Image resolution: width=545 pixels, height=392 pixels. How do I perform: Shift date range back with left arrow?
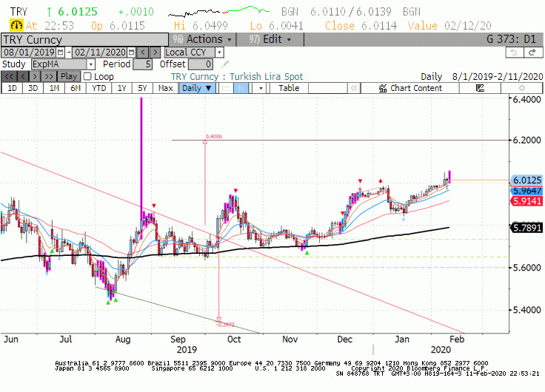(x=143, y=53)
